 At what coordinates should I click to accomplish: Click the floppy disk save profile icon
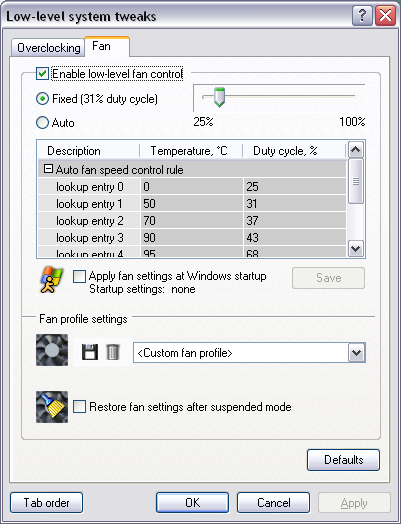(x=90, y=352)
